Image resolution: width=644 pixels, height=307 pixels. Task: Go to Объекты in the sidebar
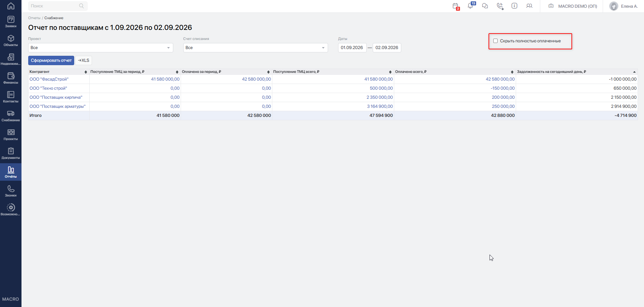pyautogui.click(x=11, y=41)
